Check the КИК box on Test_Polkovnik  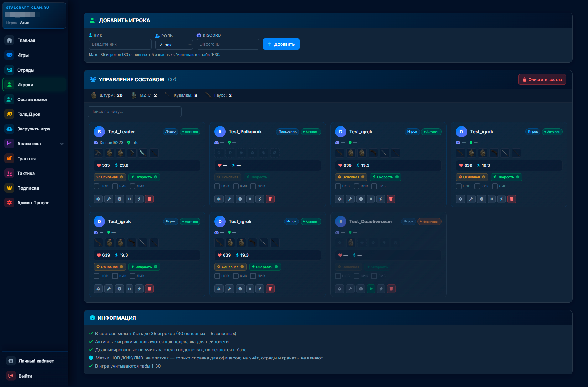[236, 186]
